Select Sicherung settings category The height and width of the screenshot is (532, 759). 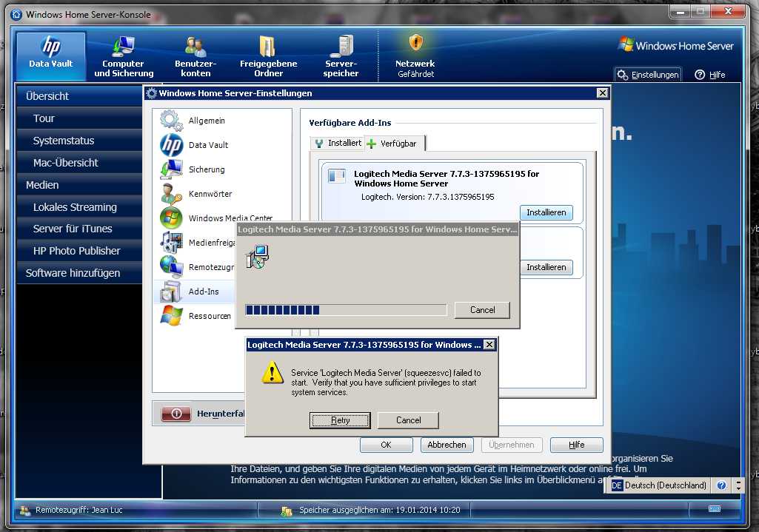point(206,169)
